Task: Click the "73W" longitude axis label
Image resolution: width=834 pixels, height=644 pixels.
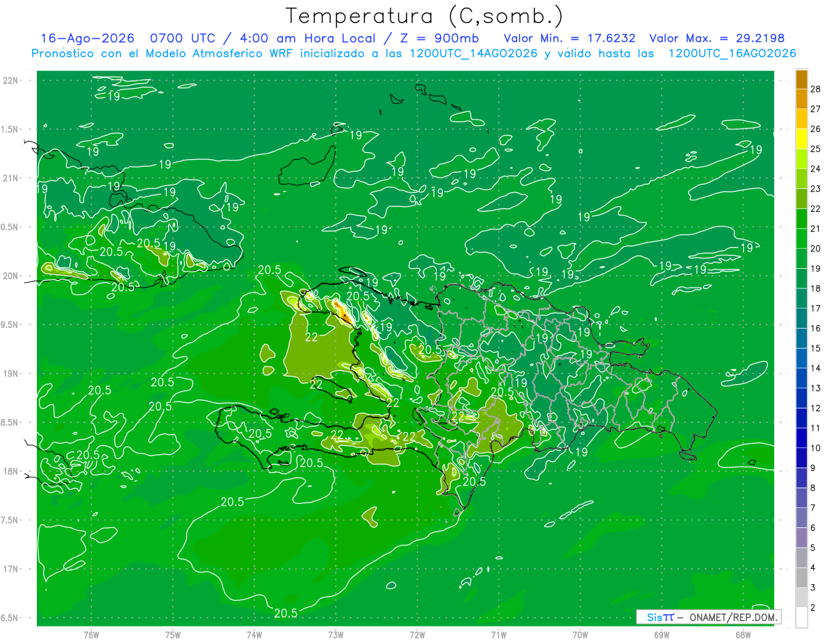Action: coord(336,634)
